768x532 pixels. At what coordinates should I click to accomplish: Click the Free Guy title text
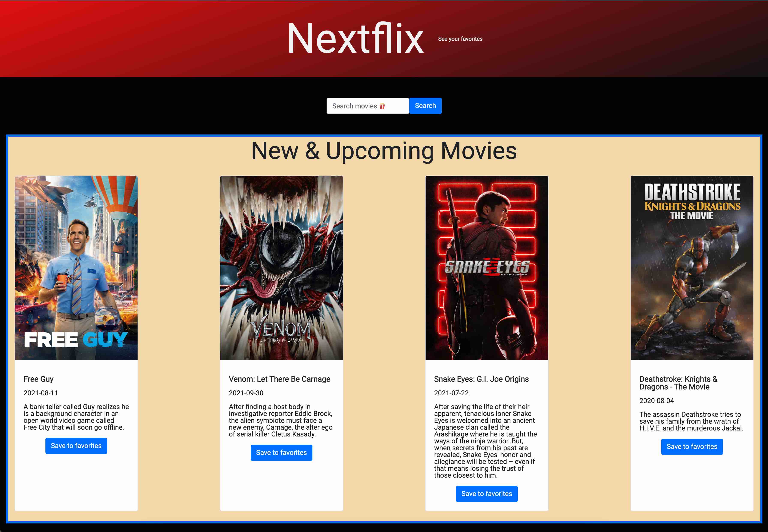pyautogui.click(x=38, y=379)
